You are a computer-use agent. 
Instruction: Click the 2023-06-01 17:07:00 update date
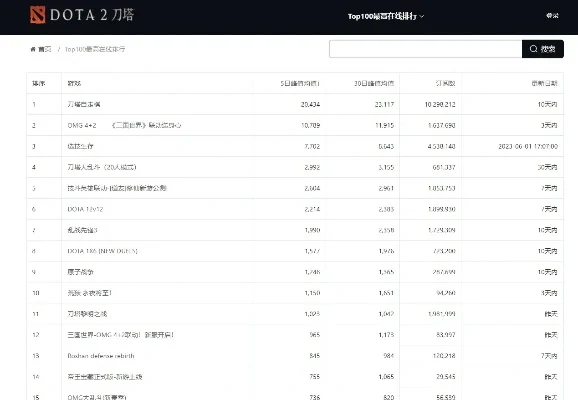click(528, 146)
